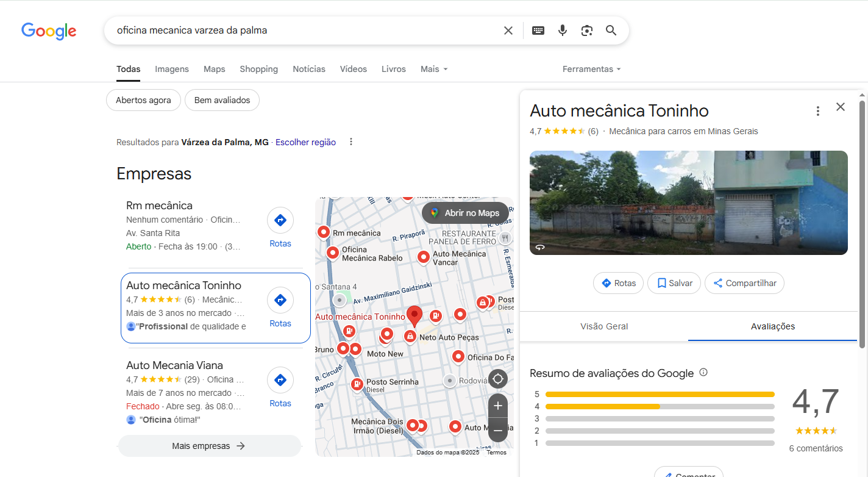Expand the Ferramentas tools dropdown

click(x=591, y=69)
